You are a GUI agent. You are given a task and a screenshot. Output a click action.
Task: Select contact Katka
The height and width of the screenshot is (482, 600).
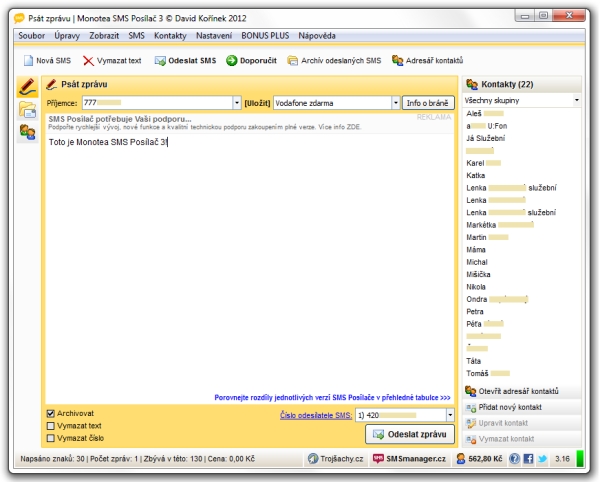click(x=476, y=175)
